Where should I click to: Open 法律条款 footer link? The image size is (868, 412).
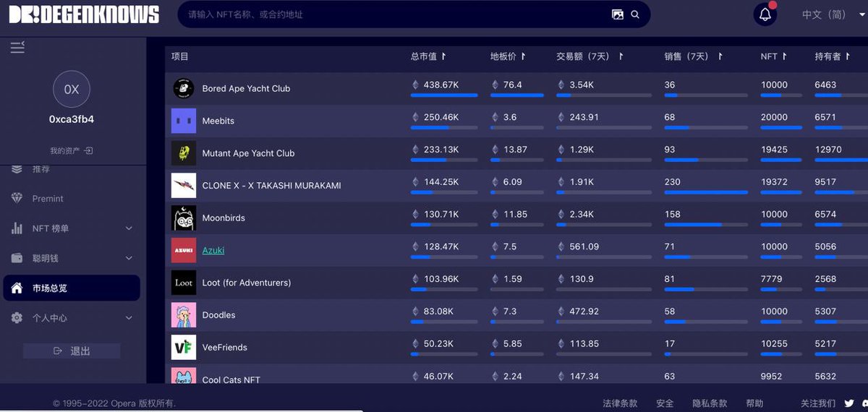(621, 403)
